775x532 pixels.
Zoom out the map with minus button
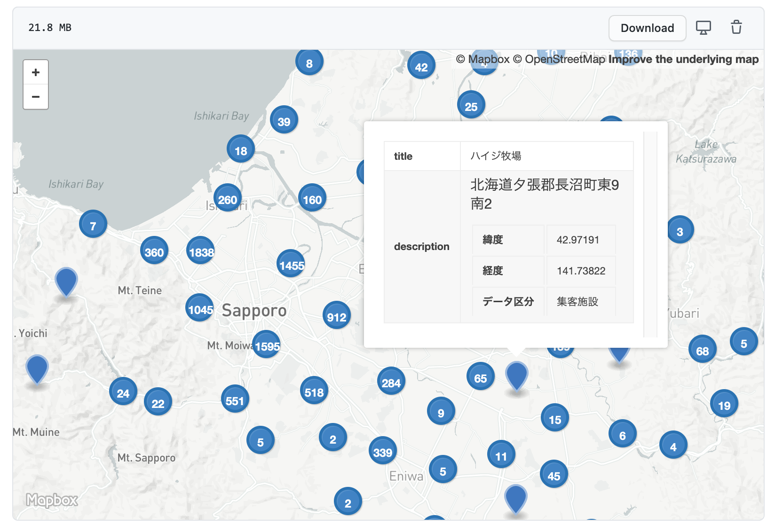tap(36, 97)
